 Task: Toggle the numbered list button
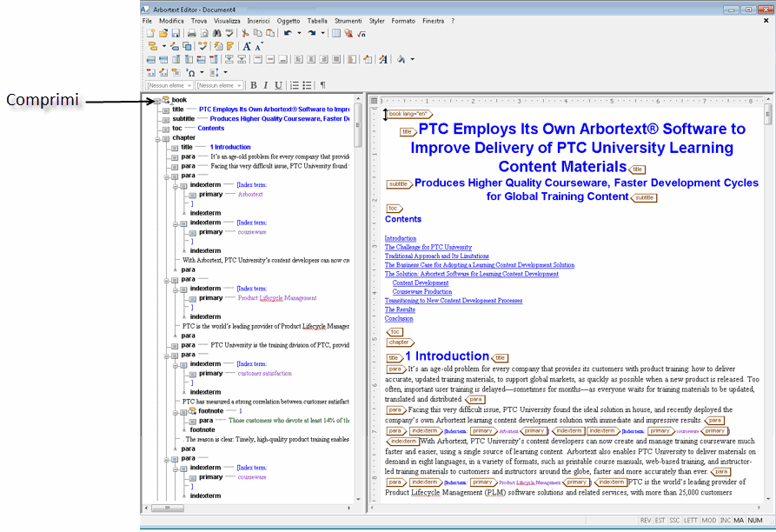[294, 85]
